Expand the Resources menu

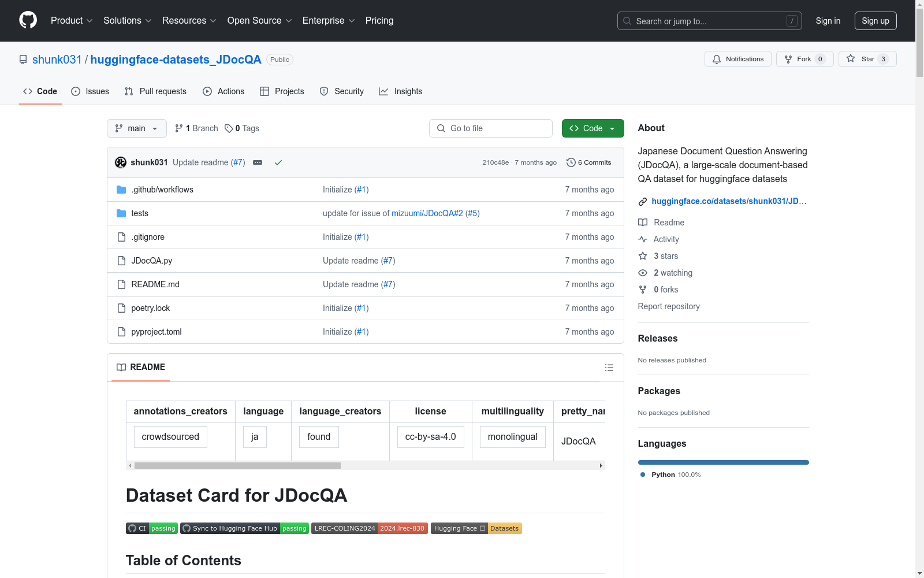[x=189, y=21]
